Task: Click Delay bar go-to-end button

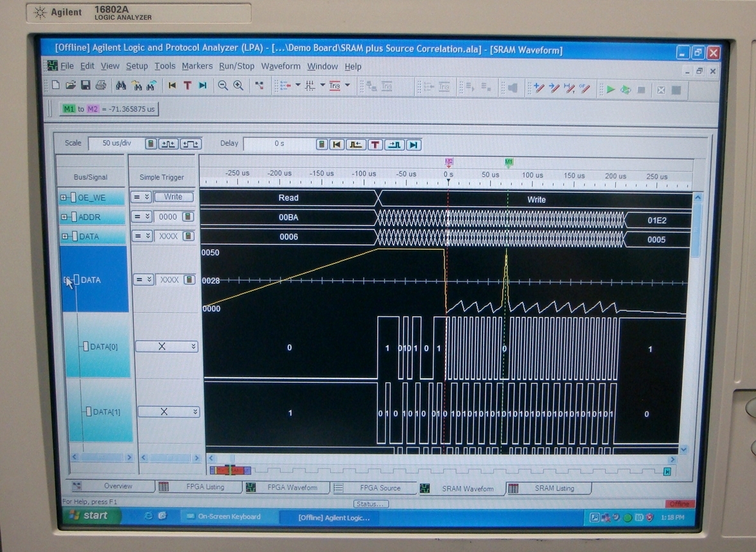Action: 413,145
